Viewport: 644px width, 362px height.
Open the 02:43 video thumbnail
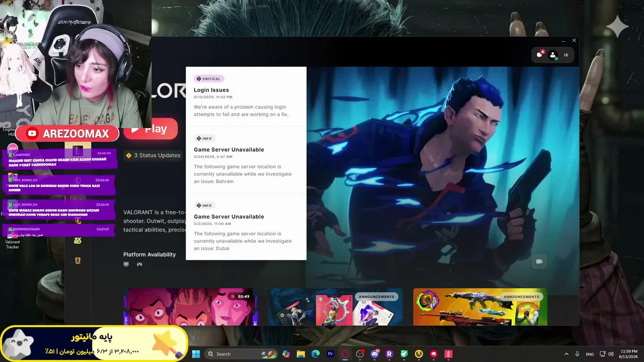point(191,307)
